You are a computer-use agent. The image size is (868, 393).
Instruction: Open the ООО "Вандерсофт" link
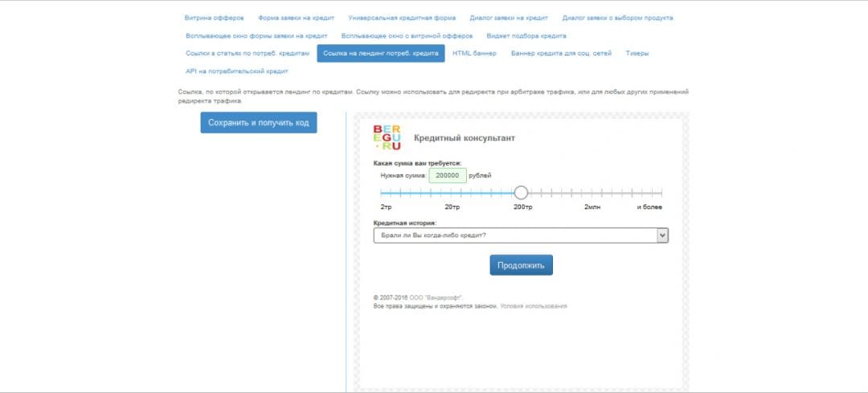coord(436,297)
